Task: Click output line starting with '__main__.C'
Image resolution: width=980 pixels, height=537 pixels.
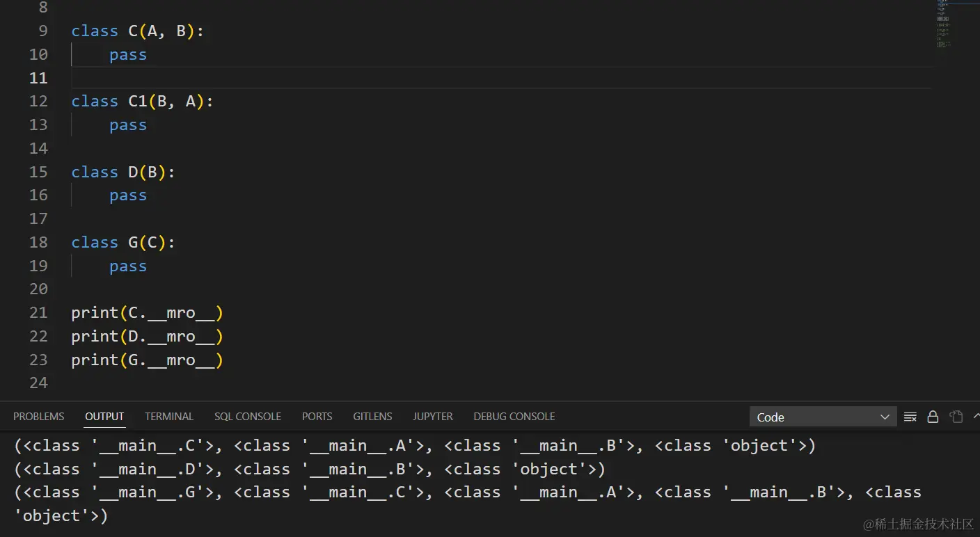Action: tap(414, 445)
